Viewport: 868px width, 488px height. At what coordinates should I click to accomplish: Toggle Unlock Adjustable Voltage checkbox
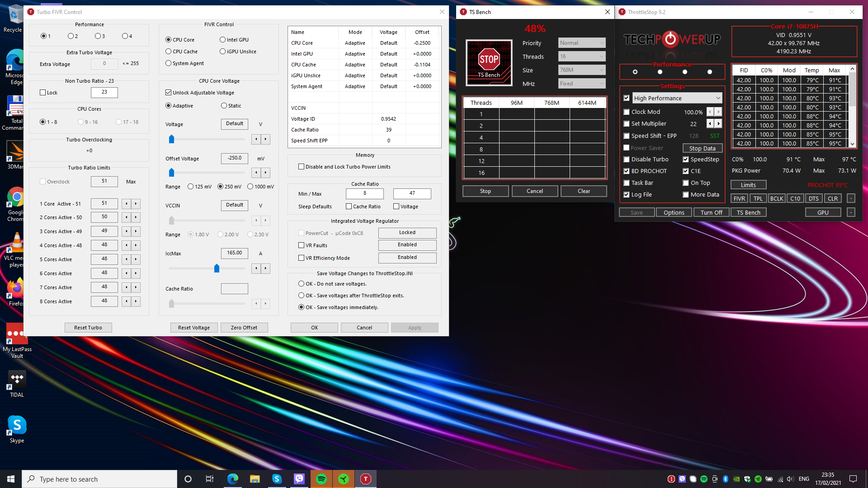tap(168, 93)
